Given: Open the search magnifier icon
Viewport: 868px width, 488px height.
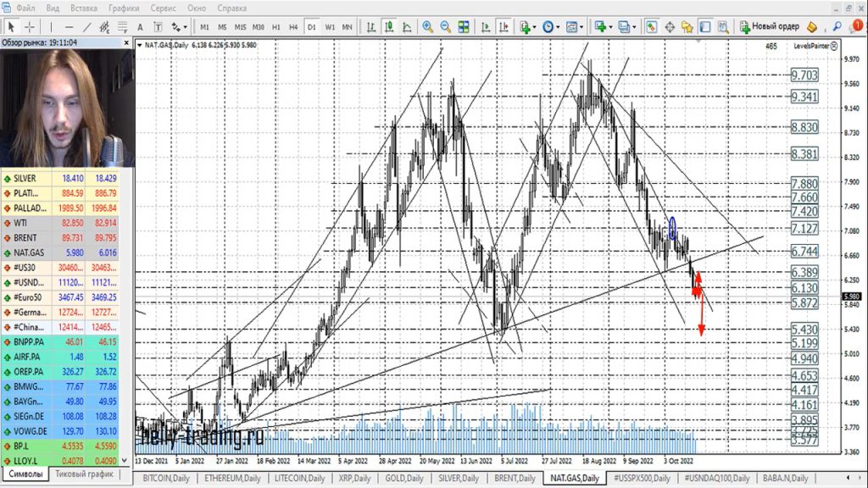Looking at the screenshot, I should (837, 27).
